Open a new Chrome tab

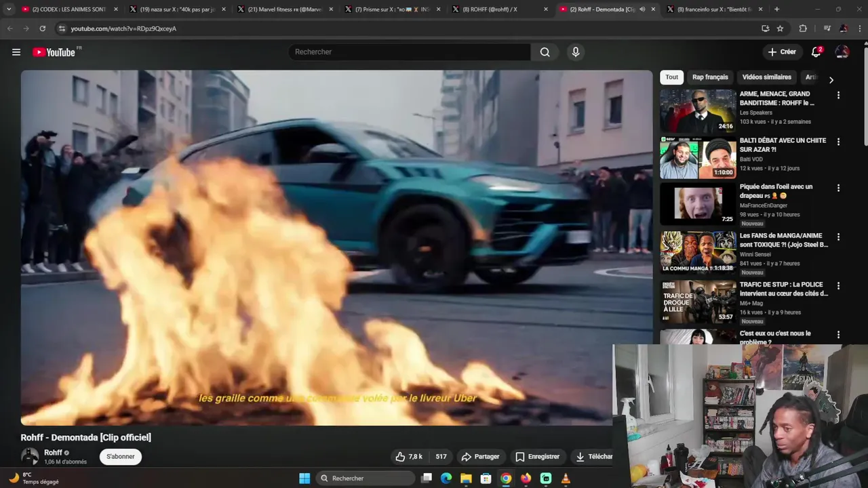(776, 9)
